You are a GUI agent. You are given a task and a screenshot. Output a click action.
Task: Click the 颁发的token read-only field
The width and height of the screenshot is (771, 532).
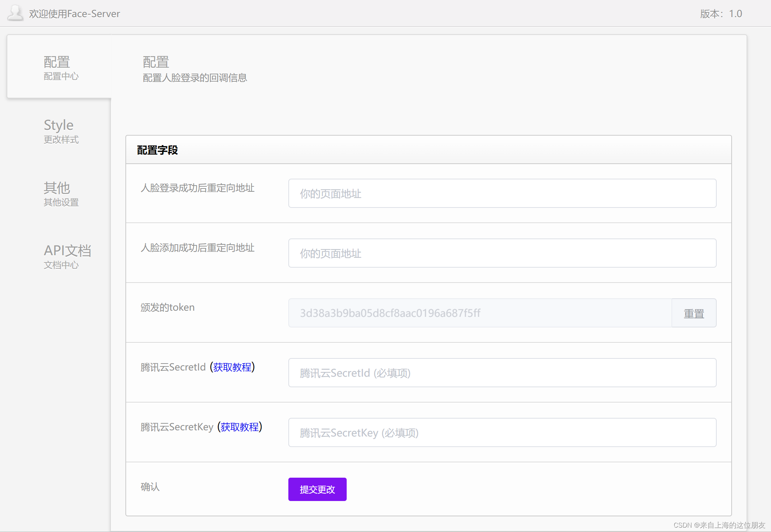click(x=480, y=313)
